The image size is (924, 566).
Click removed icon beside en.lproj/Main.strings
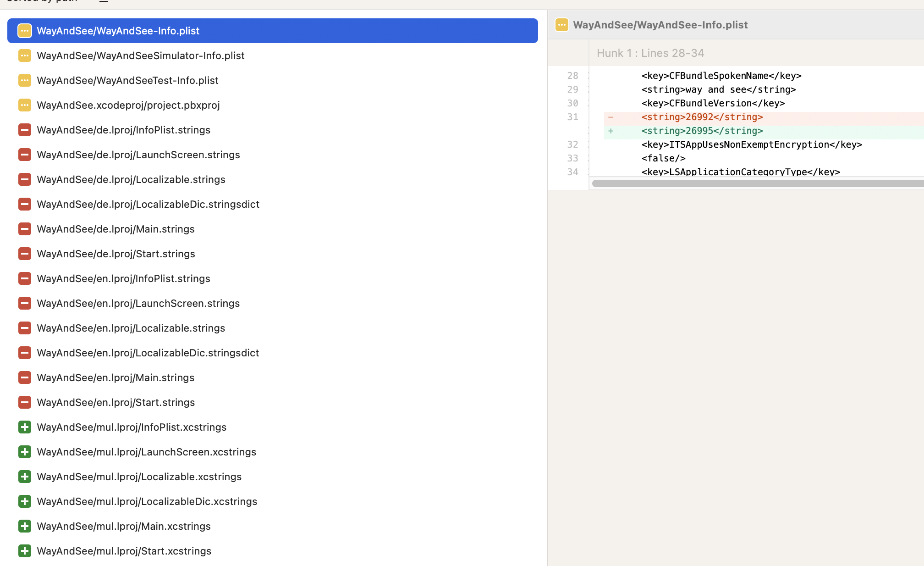click(x=25, y=377)
